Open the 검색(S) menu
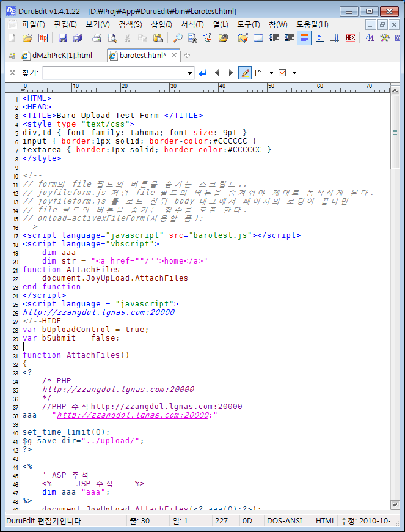This screenshot has width=405, height=532. point(131,25)
